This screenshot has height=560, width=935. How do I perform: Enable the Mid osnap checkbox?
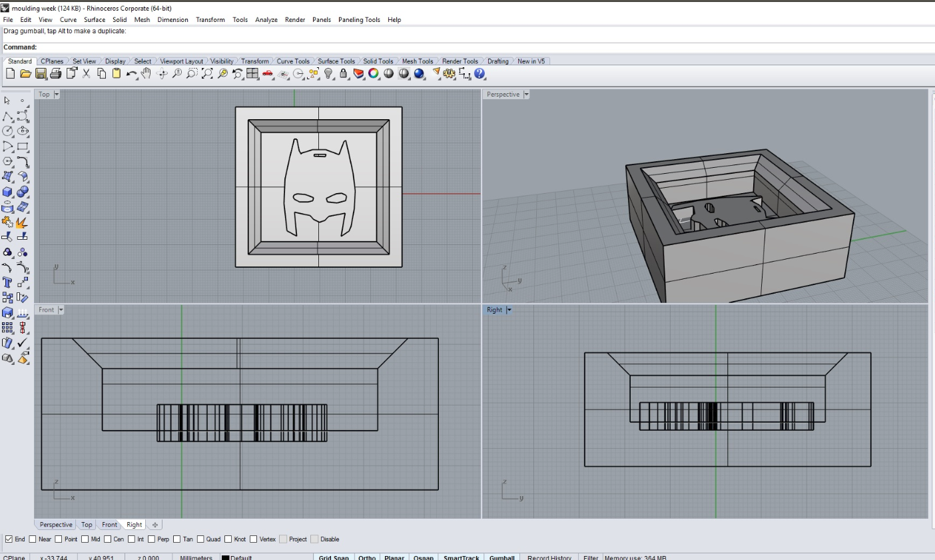pos(85,539)
